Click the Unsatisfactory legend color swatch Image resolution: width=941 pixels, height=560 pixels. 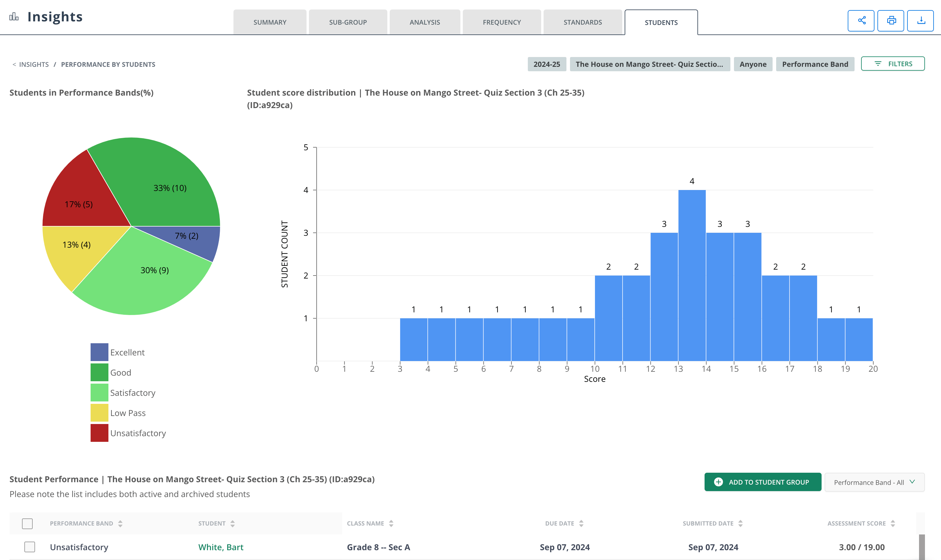point(99,433)
